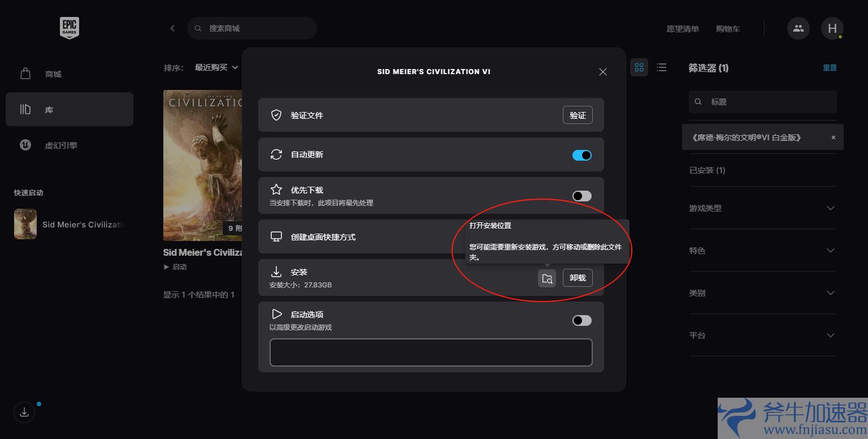Open the 最近购买 sort dropdown
Screen dimensions: 868x439
[216, 67]
